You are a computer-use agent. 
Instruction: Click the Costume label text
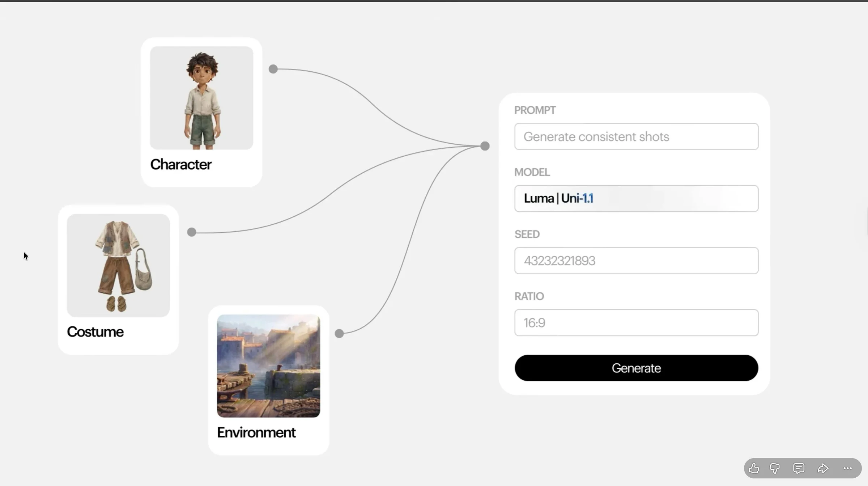95,332
